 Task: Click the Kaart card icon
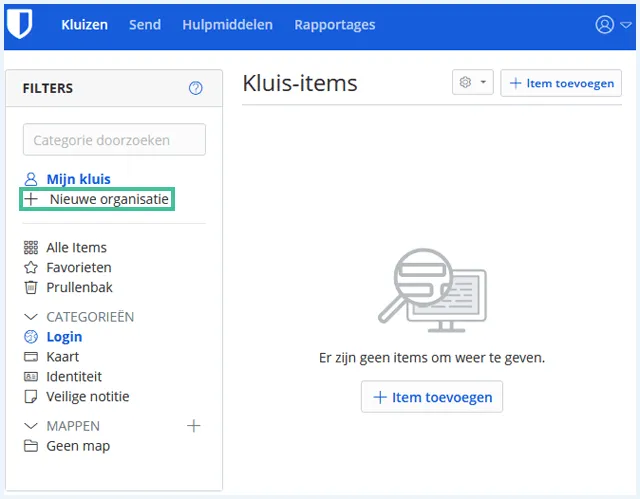[x=31, y=357]
